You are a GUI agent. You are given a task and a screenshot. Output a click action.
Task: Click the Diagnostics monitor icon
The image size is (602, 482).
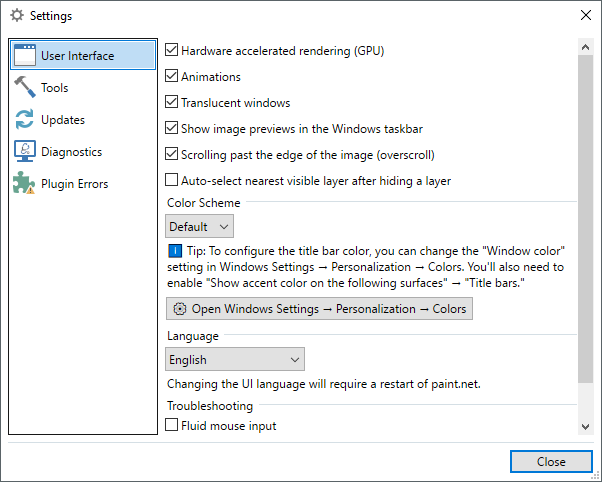pos(25,151)
